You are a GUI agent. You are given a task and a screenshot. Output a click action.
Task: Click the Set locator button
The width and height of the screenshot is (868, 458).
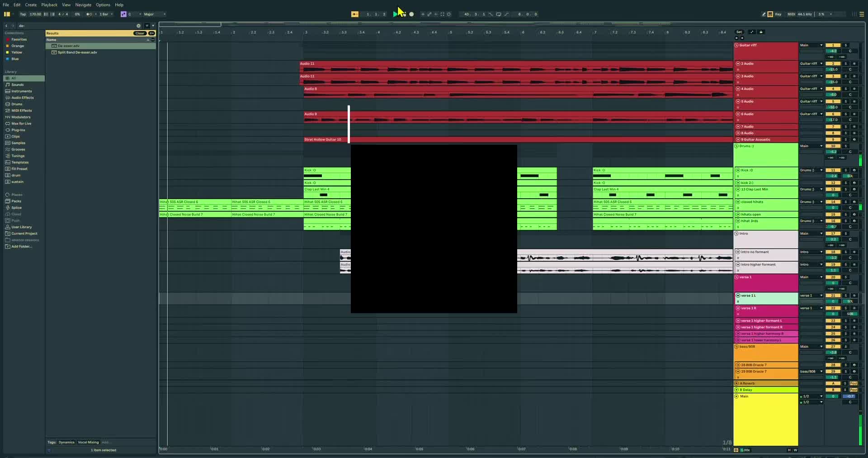(739, 32)
